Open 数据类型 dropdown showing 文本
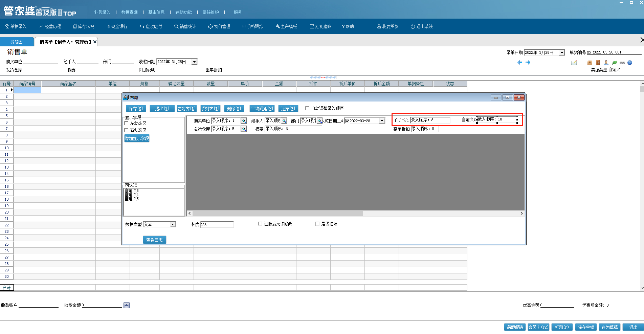The width and height of the screenshot is (644, 334). coord(173,224)
